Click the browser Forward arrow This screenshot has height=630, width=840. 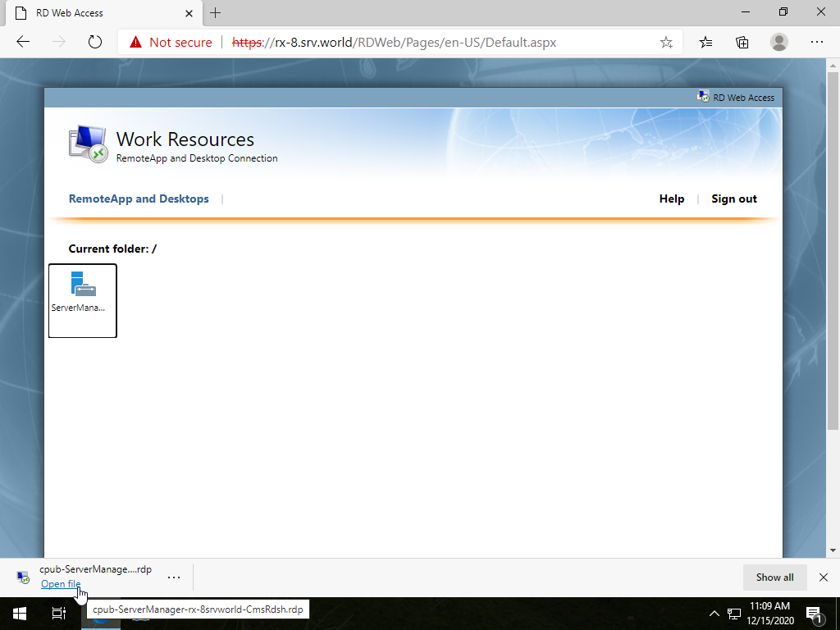pyautogui.click(x=59, y=42)
